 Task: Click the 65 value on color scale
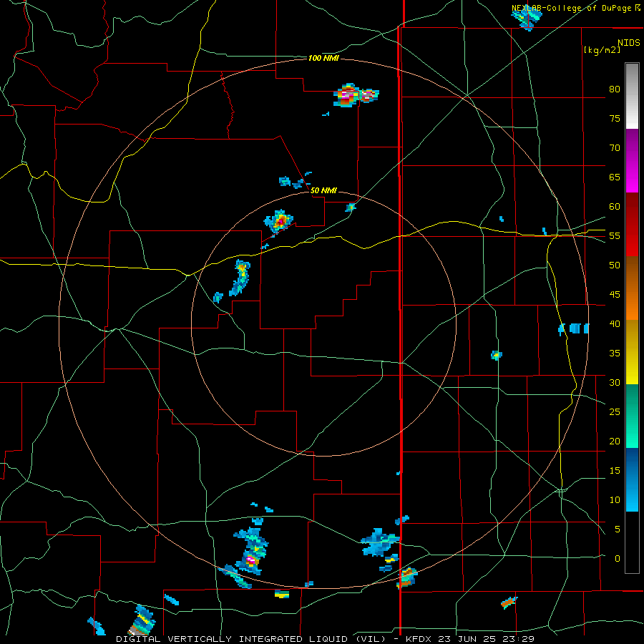click(615, 177)
